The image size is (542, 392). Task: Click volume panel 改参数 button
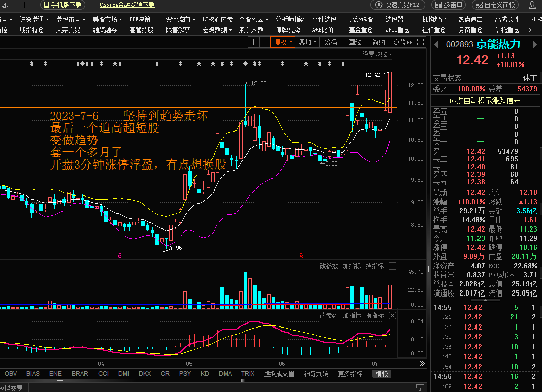pos(328,266)
